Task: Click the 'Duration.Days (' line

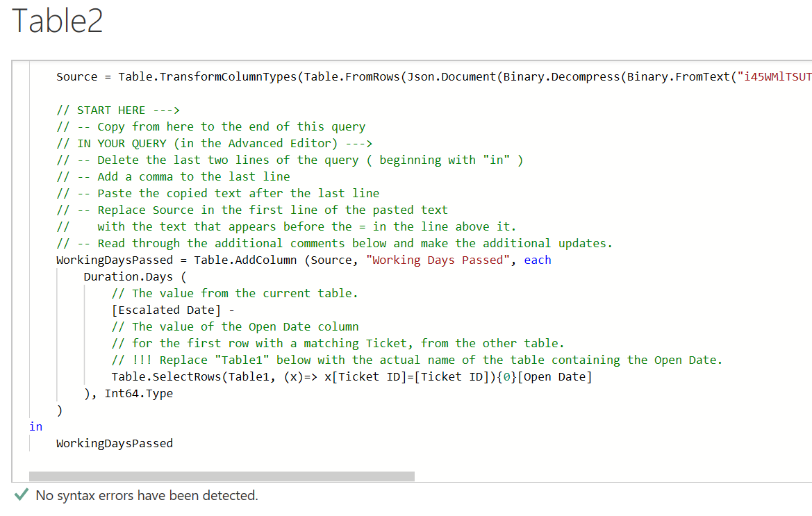Action: click(135, 277)
